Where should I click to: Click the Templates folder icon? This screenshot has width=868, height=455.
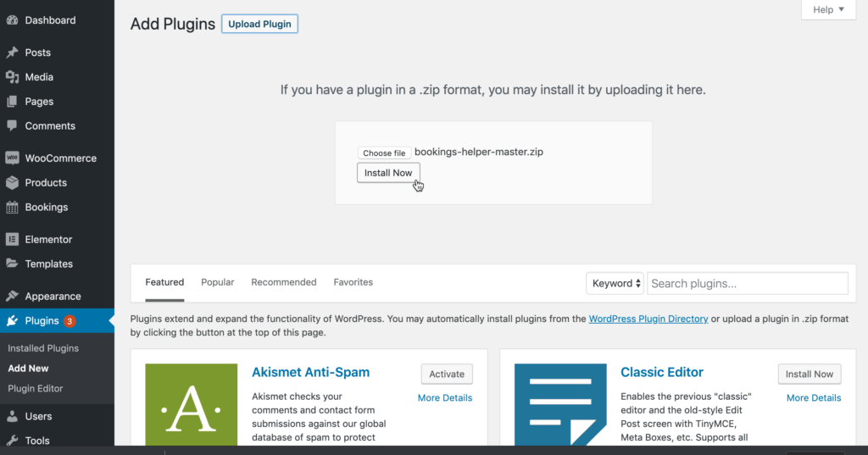click(x=12, y=264)
